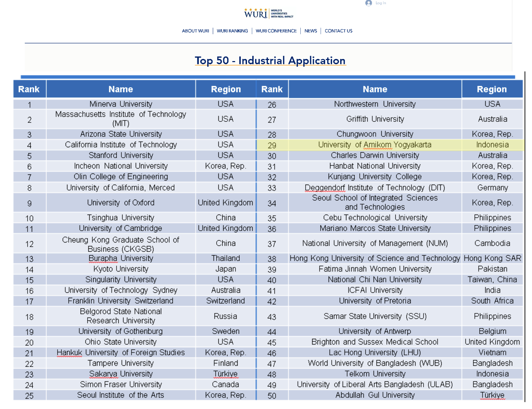Select the Stanford University table cell
Screen dimensions: 532x409
click(x=121, y=155)
